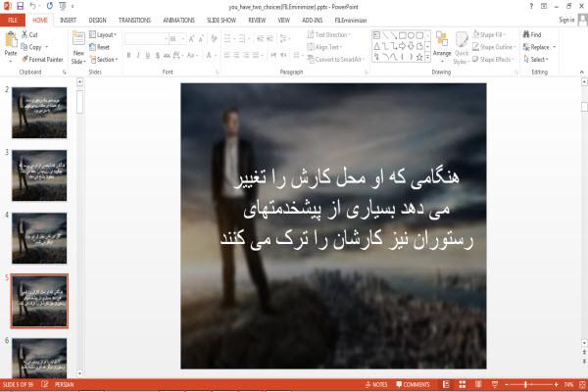The width and height of the screenshot is (588, 392).
Task: Open the Select dropdown in Editing
Action: pos(536,59)
